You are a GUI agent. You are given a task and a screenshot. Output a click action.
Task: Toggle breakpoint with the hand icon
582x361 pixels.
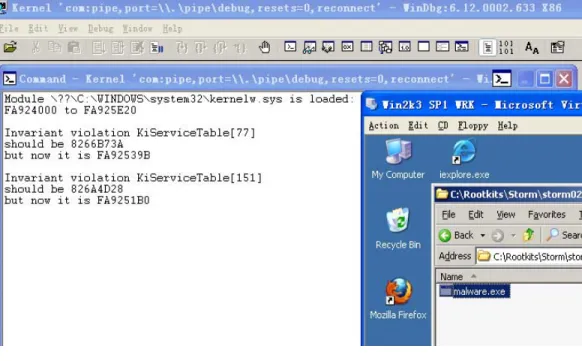(x=265, y=47)
